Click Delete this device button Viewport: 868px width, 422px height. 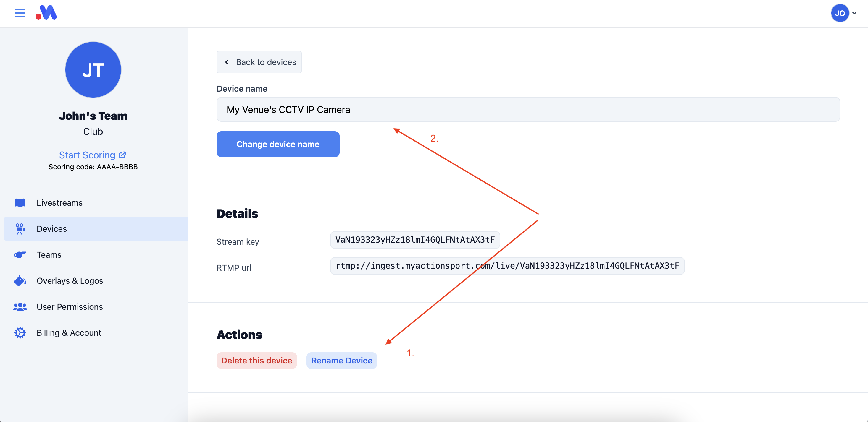256,361
